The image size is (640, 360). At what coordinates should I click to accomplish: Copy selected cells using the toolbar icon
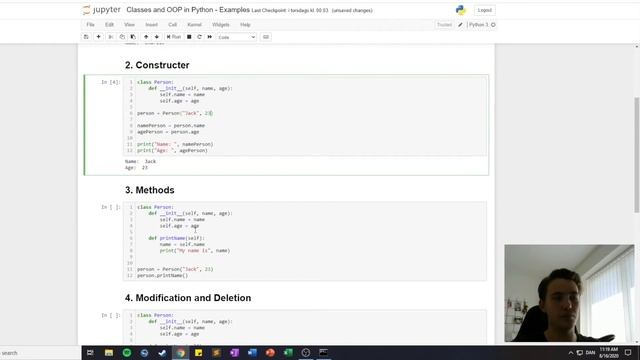(x=122, y=37)
